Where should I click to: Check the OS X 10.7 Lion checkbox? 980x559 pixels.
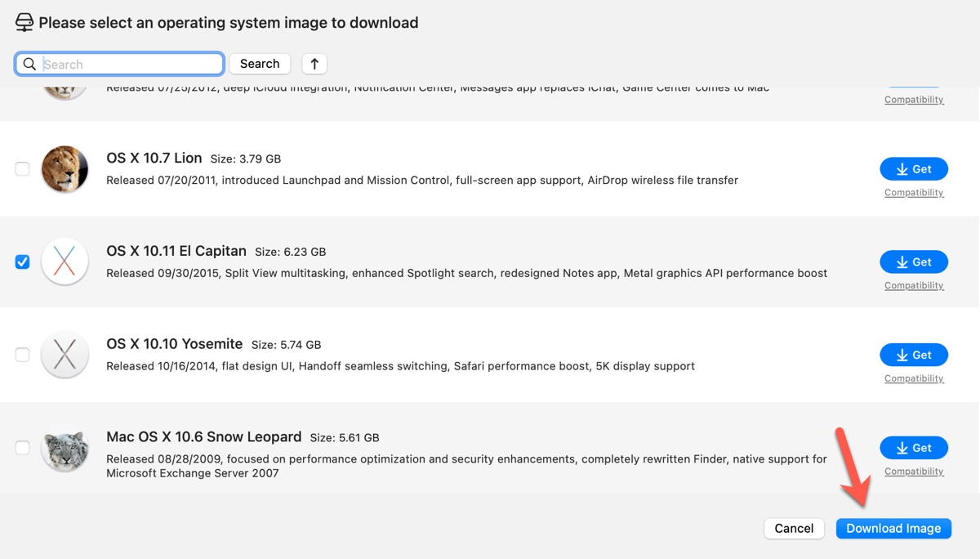[23, 169]
